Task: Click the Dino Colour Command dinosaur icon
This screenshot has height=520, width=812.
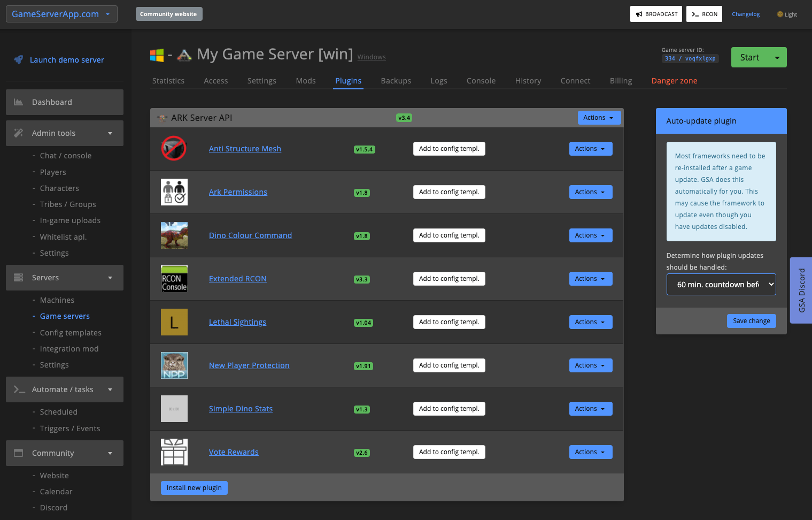Action: pos(174,235)
